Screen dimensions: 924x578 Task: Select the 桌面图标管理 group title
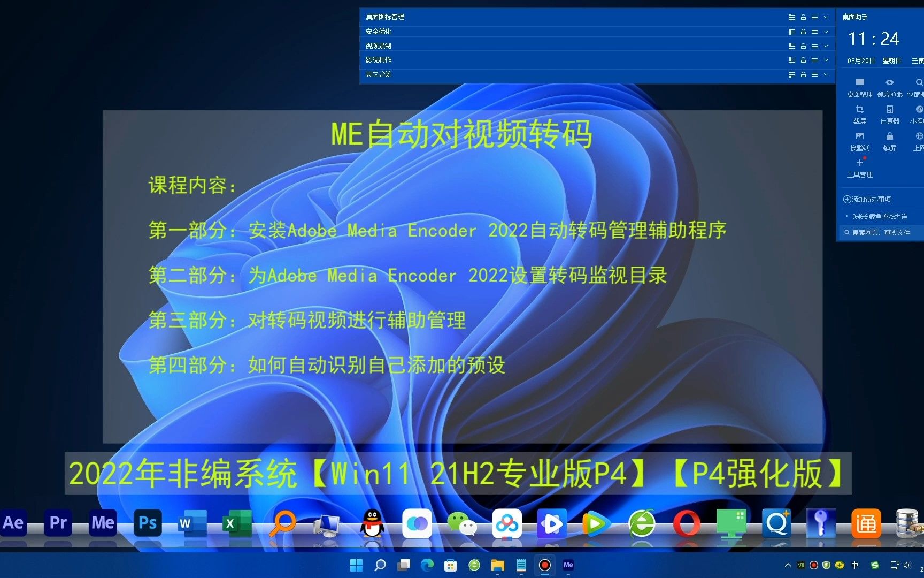(384, 17)
